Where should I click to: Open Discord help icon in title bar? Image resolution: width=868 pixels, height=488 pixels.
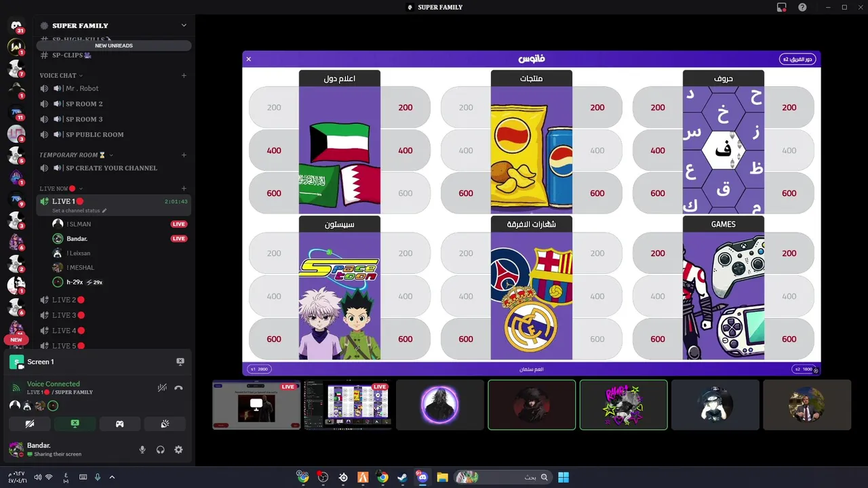tap(802, 7)
